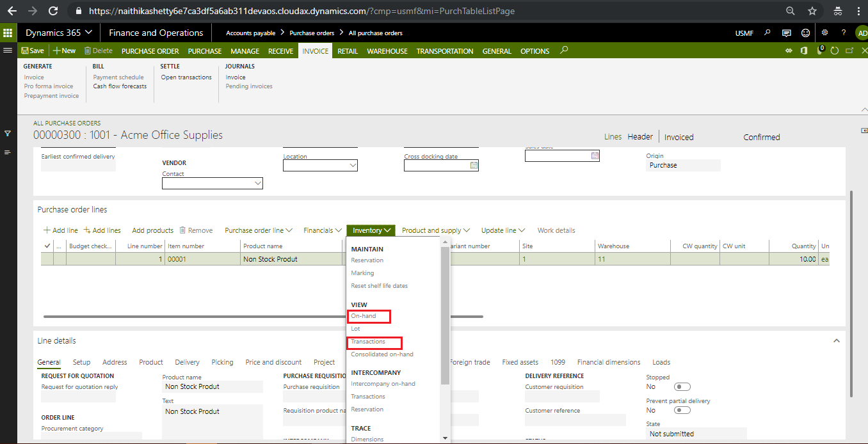Screen dimensions: 868x444
Task: Open help with the question mark icon
Action: pyautogui.click(x=844, y=33)
